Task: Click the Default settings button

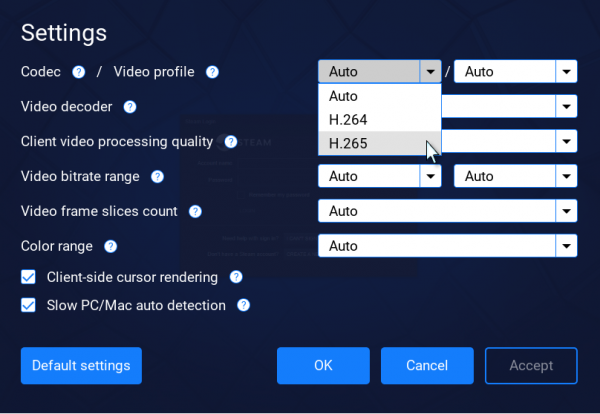Action: pyautogui.click(x=81, y=366)
